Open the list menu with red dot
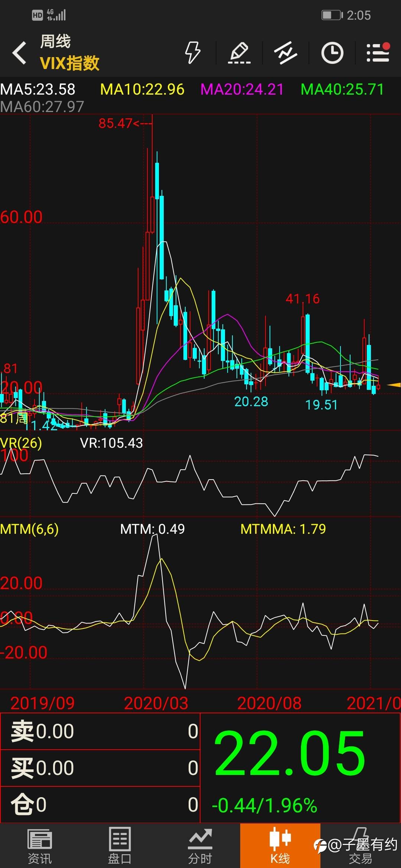 [378, 53]
